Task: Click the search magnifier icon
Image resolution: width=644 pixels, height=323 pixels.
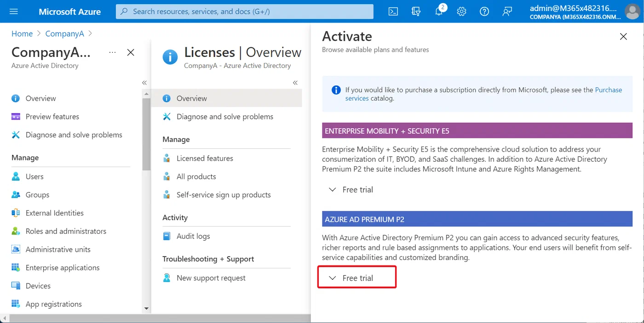Action: (x=124, y=11)
